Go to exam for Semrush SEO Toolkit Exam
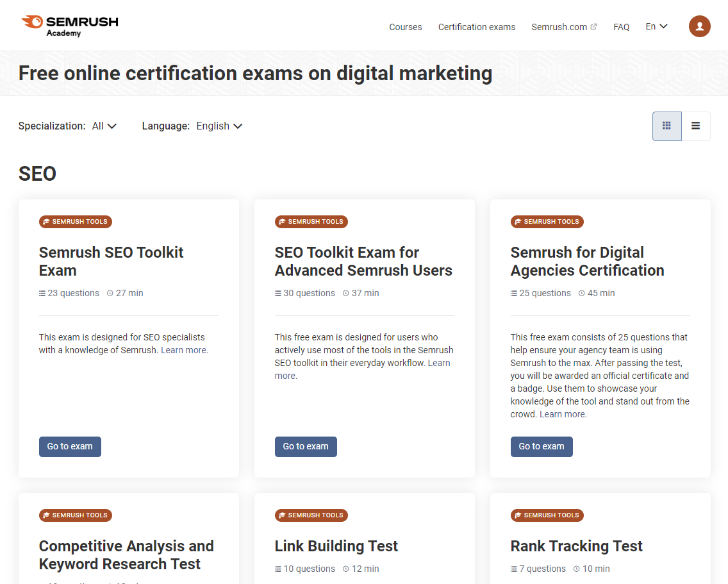 (x=70, y=446)
